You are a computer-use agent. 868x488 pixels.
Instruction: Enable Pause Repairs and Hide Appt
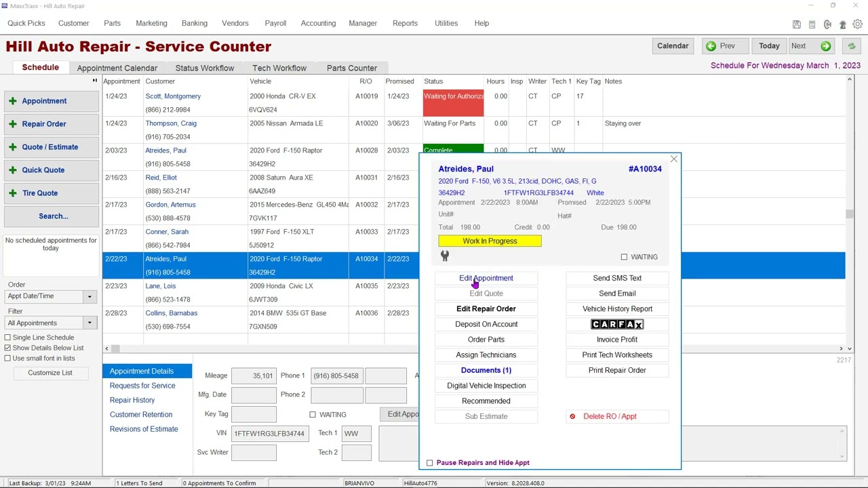click(429, 463)
